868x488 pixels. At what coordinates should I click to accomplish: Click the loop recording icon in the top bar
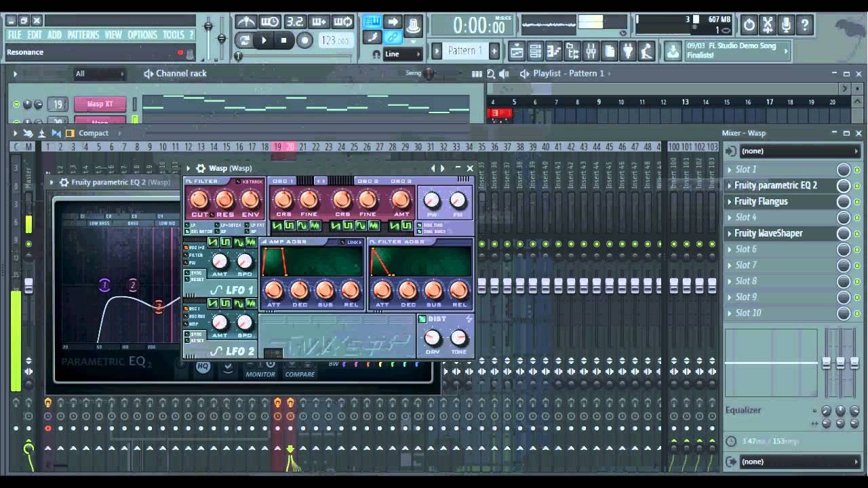point(343,22)
